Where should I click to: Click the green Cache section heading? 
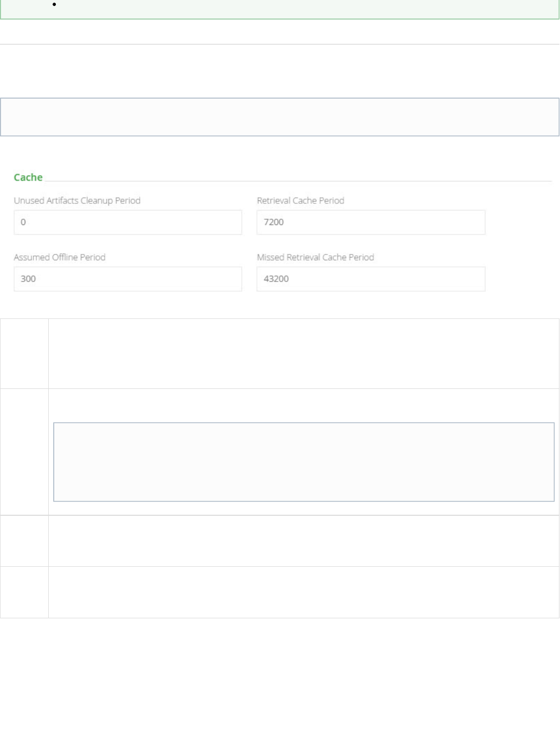pyautogui.click(x=28, y=177)
